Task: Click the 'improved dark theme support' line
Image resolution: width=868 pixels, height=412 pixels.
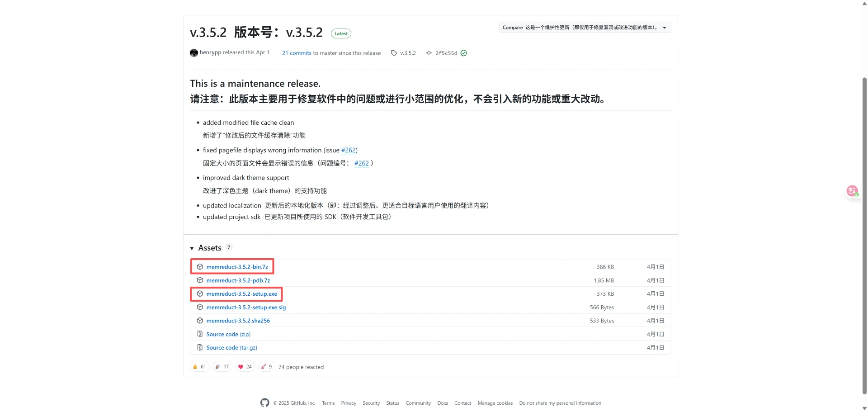Action: [x=246, y=178]
